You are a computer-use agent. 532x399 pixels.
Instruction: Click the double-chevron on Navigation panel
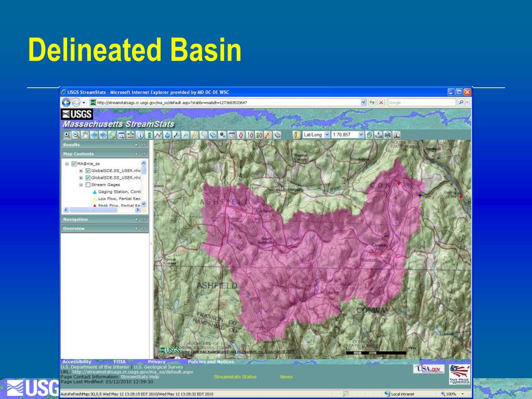143,220
